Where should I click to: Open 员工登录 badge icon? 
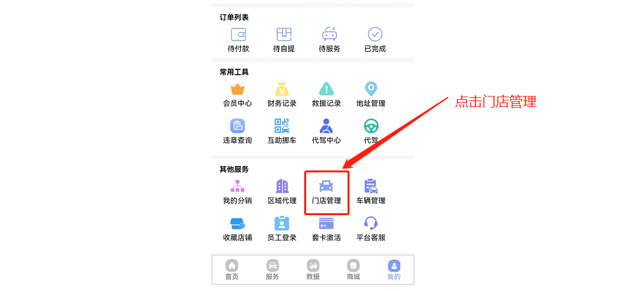click(282, 223)
